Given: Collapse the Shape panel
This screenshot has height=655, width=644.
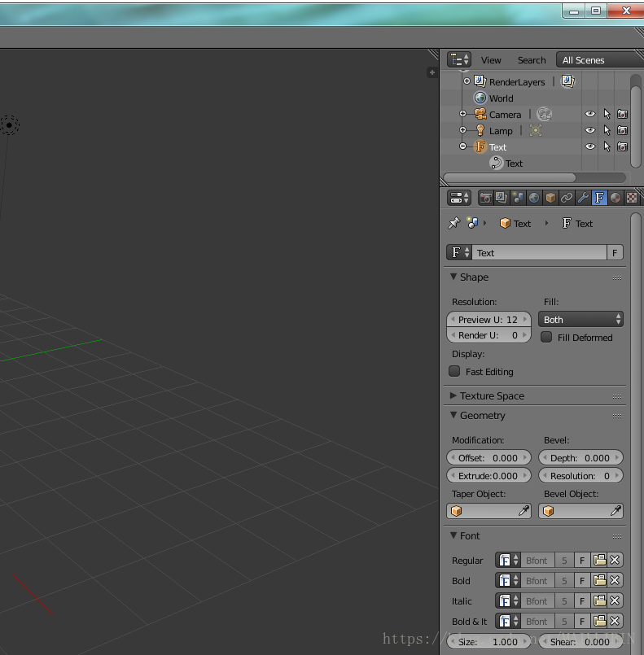Looking at the screenshot, I should pyautogui.click(x=453, y=277).
